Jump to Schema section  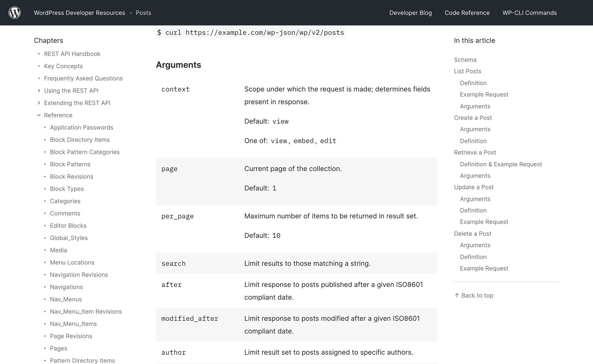tap(465, 60)
